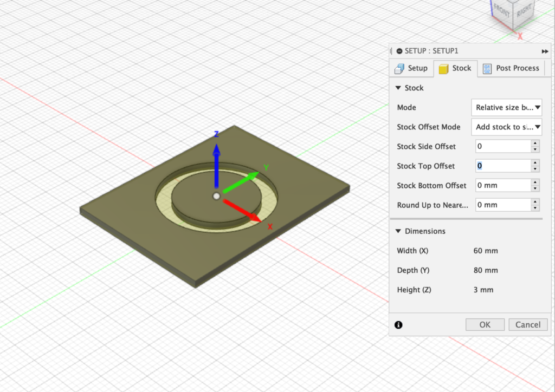Collapse the Stock section

(398, 88)
